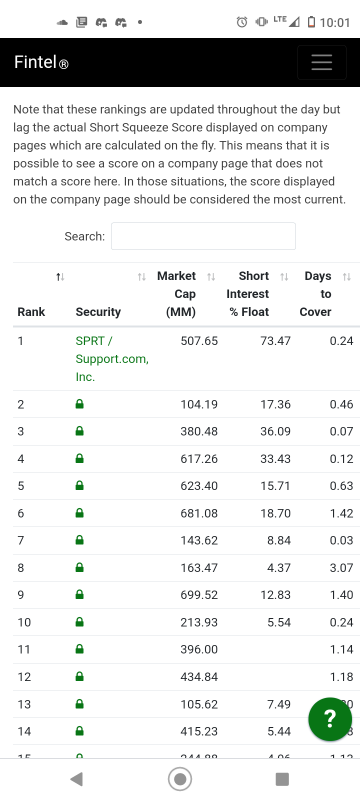Tap the green help question button
Image resolution: width=360 pixels, height=800 pixels.
tap(330, 719)
